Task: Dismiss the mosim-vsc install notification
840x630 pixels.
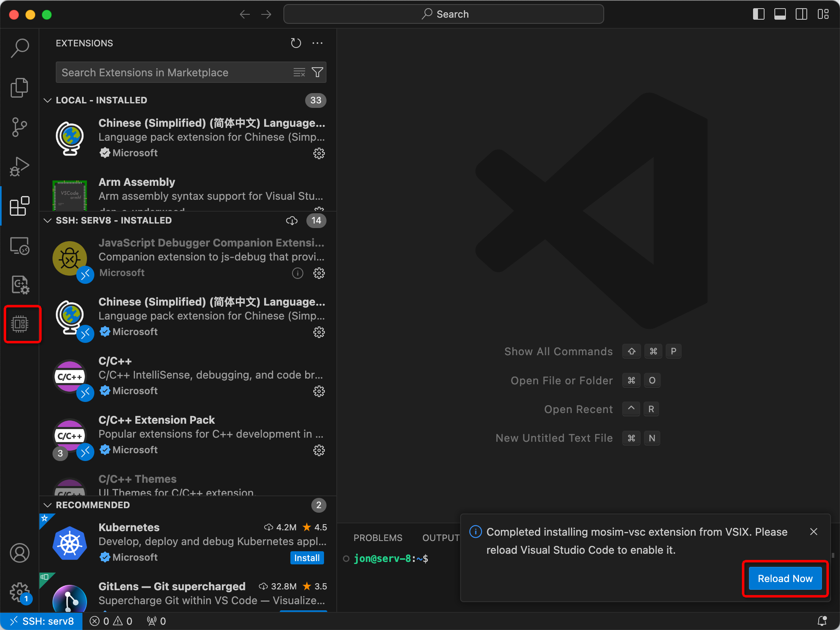Action: click(x=814, y=532)
